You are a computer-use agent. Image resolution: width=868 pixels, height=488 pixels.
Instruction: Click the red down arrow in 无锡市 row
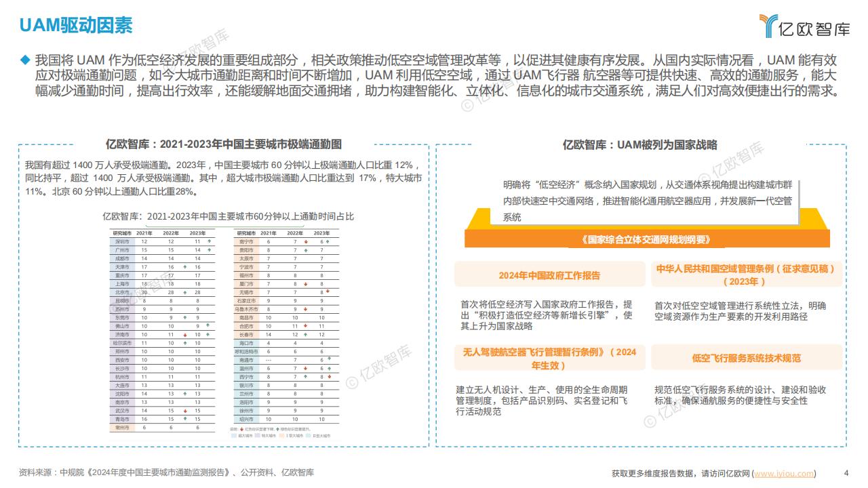328,291
